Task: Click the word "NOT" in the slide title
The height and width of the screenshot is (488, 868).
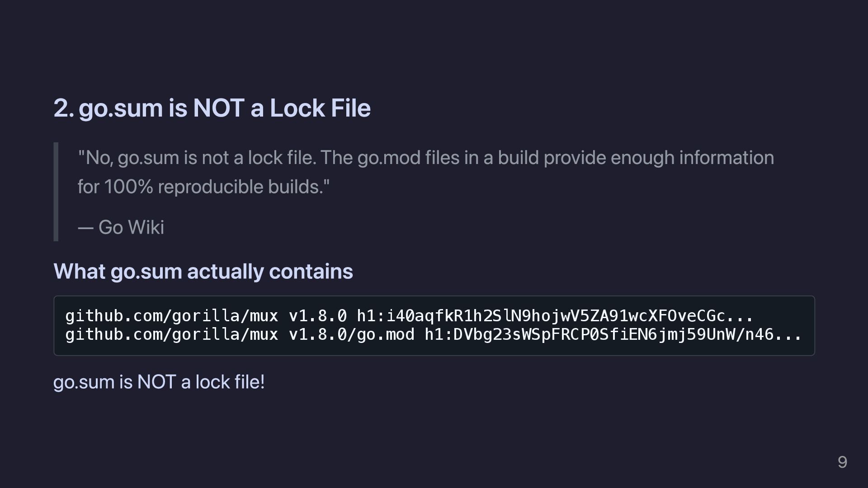Action: coord(219,108)
